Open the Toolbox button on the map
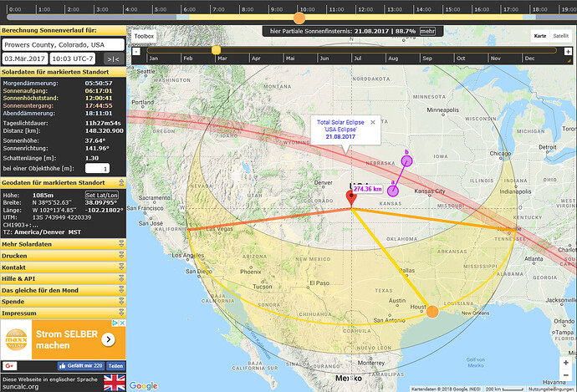 point(145,37)
